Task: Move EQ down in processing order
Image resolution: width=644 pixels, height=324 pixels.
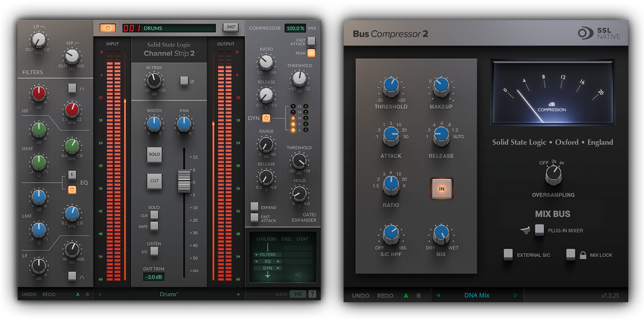Action: (257, 261)
